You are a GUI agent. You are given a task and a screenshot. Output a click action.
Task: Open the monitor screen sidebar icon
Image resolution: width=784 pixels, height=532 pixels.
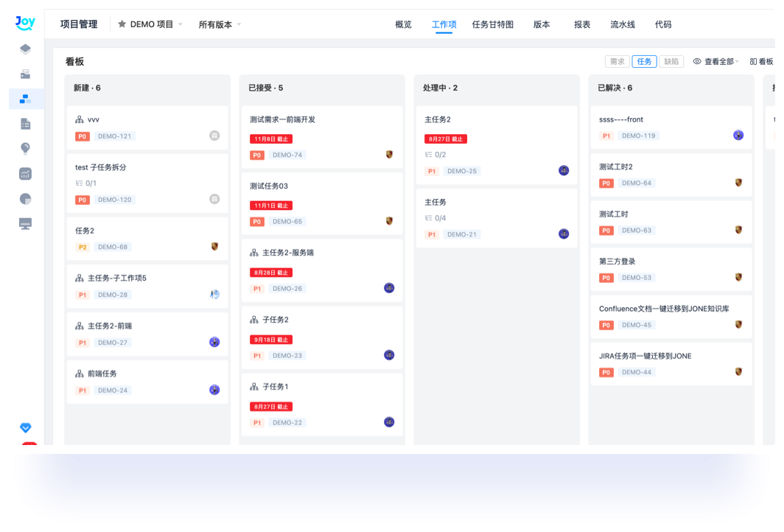pyautogui.click(x=26, y=223)
